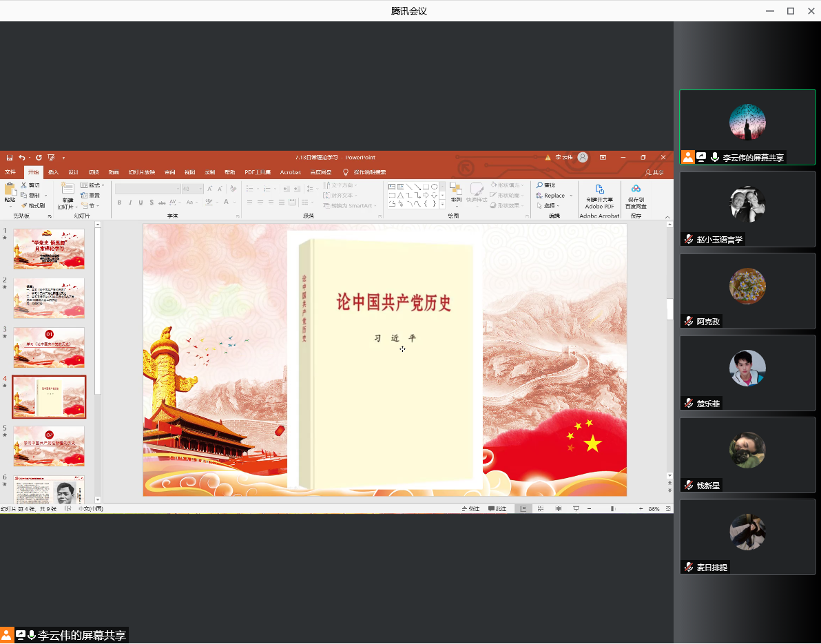Click the Find (查找) magnifier icon
This screenshot has width=821, height=644.
pyautogui.click(x=539, y=185)
